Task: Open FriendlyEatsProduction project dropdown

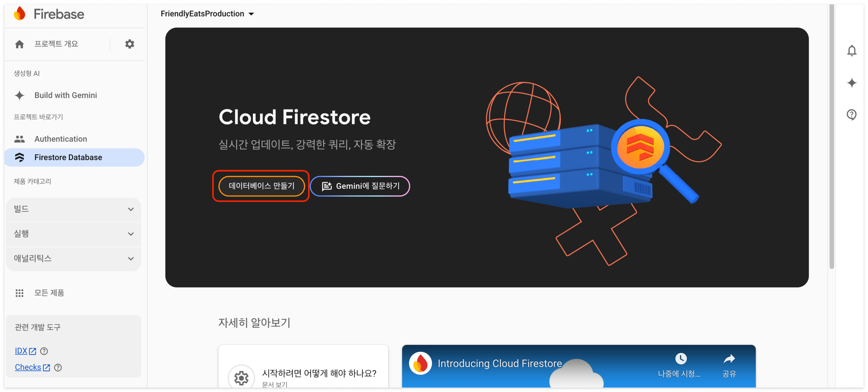Action: click(x=207, y=14)
